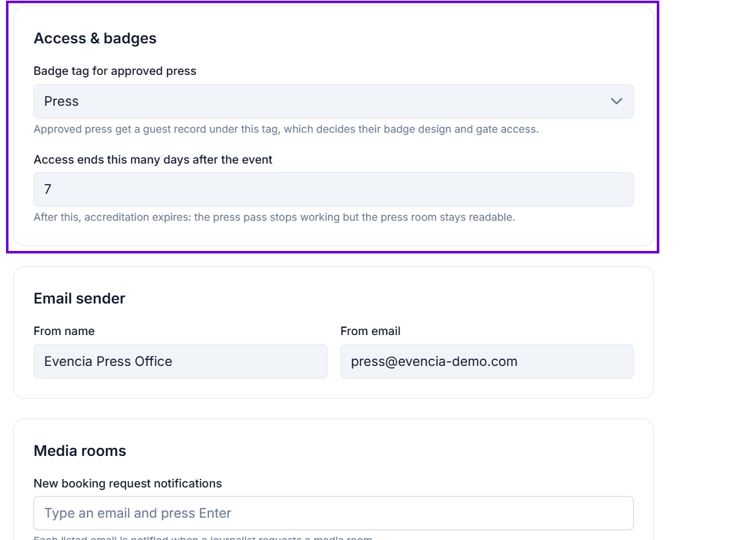Open the Badge tag for approved press dropdown
The width and height of the screenshot is (756, 540).
pos(333,101)
